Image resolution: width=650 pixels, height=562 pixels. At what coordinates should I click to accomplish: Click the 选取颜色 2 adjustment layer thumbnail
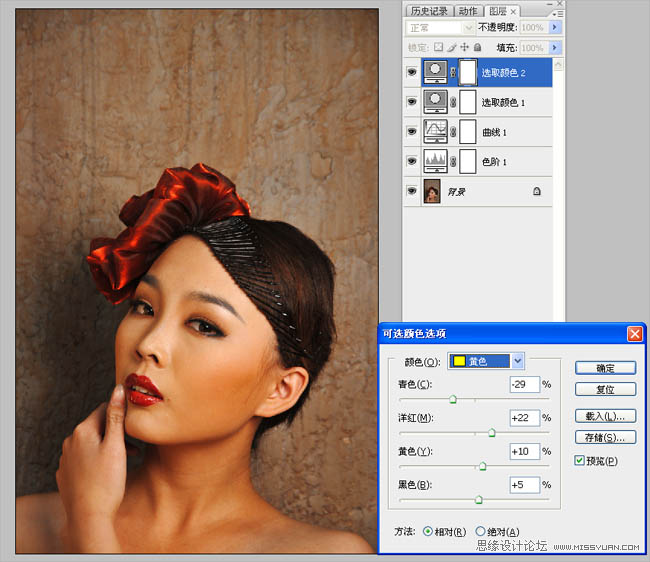tap(436, 72)
